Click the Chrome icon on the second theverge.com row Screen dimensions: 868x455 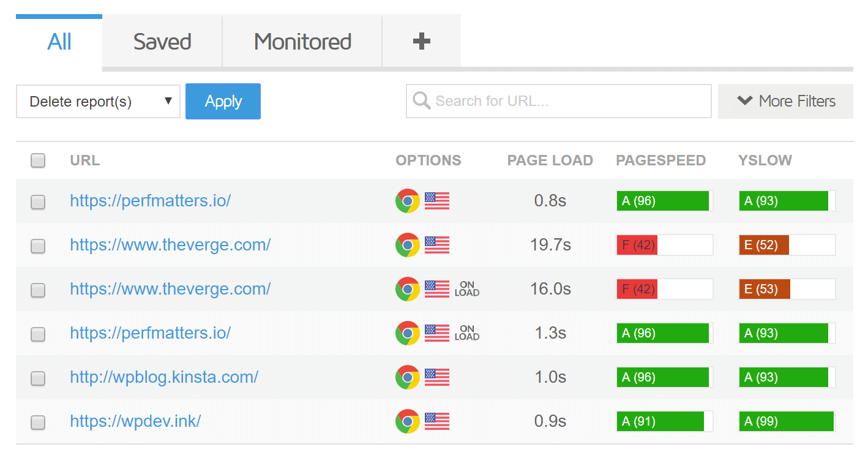407,288
